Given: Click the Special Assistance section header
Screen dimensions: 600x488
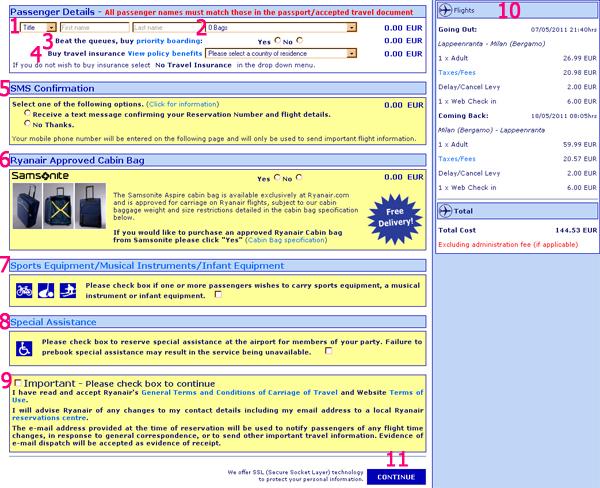Looking at the screenshot, I should click(217, 322).
